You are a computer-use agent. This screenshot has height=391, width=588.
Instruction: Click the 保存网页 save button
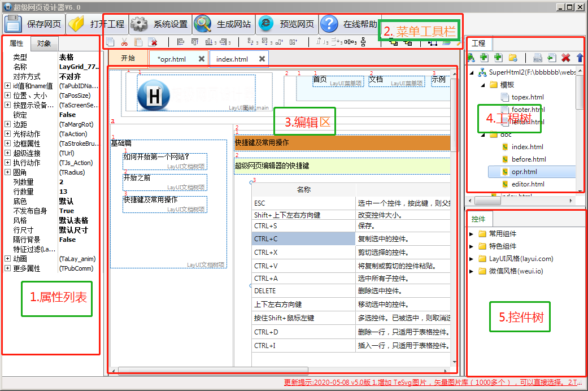pyautogui.click(x=34, y=24)
